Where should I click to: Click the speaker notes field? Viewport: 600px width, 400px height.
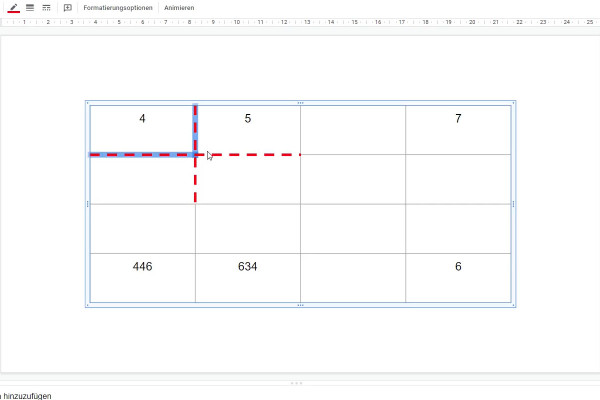click(300, 395)
